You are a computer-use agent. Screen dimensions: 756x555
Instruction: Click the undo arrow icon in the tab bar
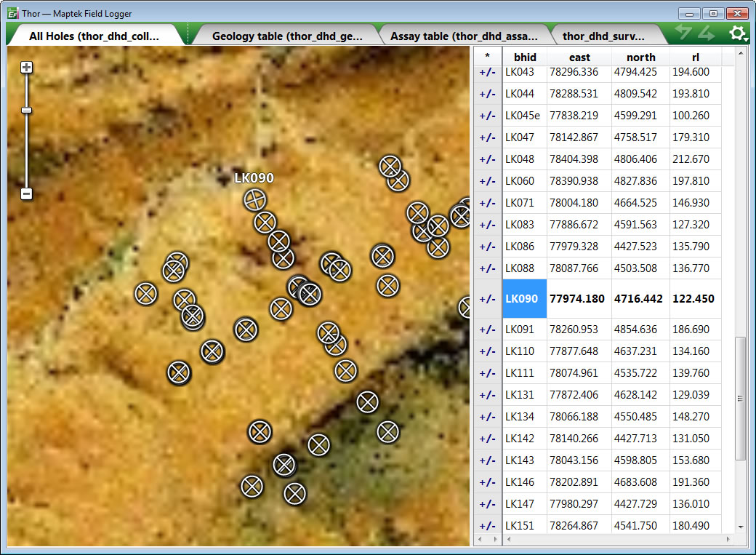pyautogui.click(x=683, y=32)
